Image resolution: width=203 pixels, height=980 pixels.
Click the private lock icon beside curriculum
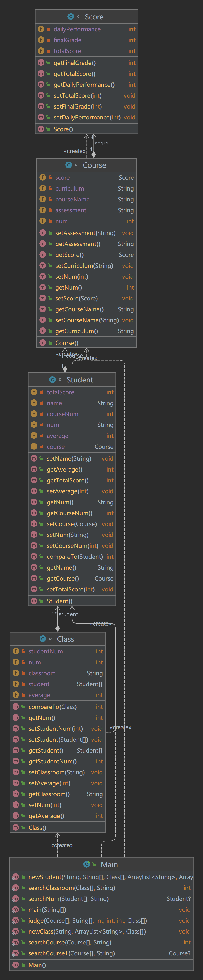click(x=50, y=188)
